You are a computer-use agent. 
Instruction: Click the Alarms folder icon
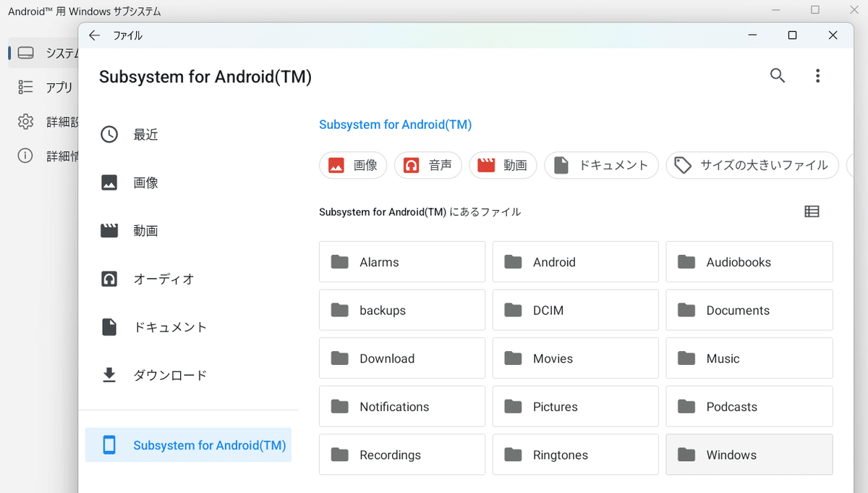339,262
